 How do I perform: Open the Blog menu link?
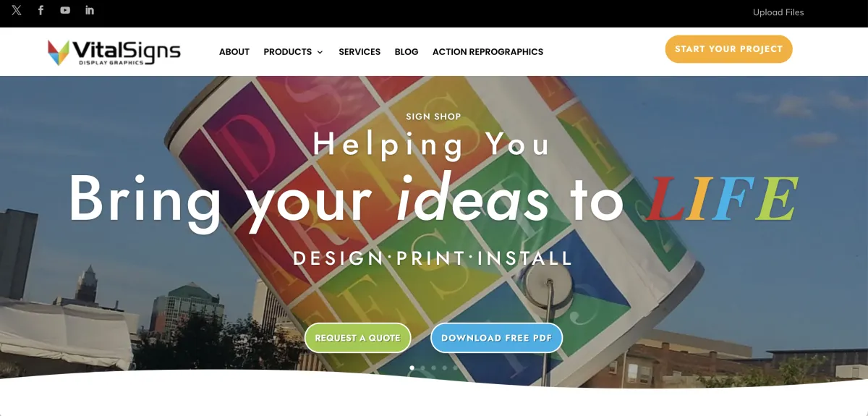pos(407,52)
